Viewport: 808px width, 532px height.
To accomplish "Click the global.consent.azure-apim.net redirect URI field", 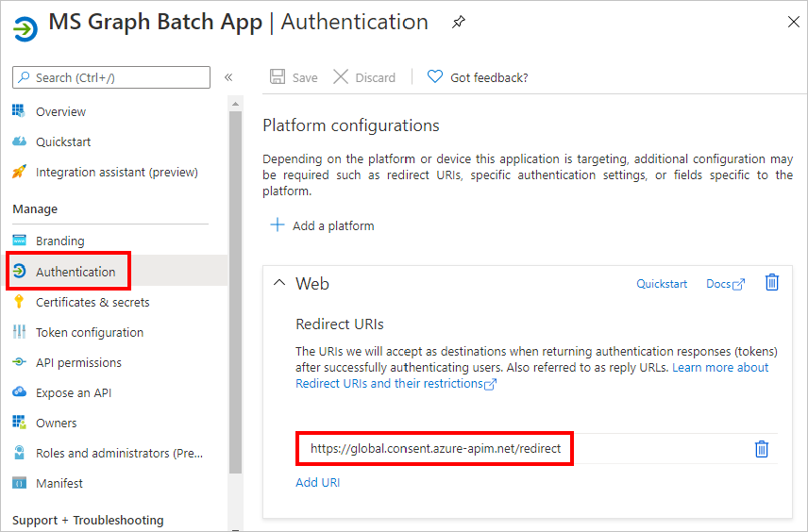I will [x=435, y=449].
